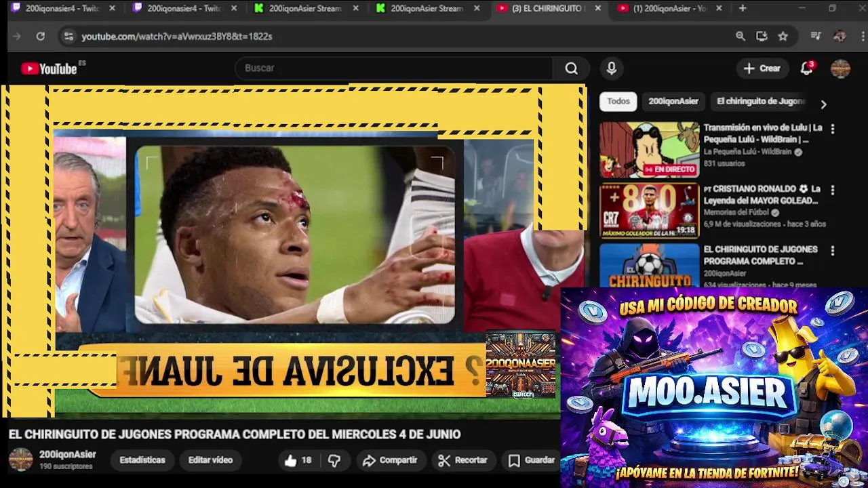Open the La Pequeña Lulú live thumbnail
Screen dimensions: 868x488
[x=649, y=150]
